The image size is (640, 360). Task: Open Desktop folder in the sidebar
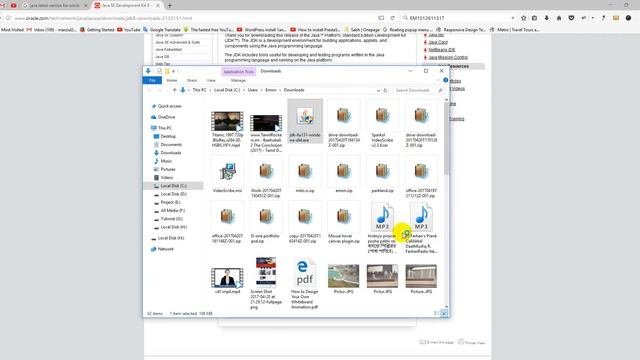168,136
